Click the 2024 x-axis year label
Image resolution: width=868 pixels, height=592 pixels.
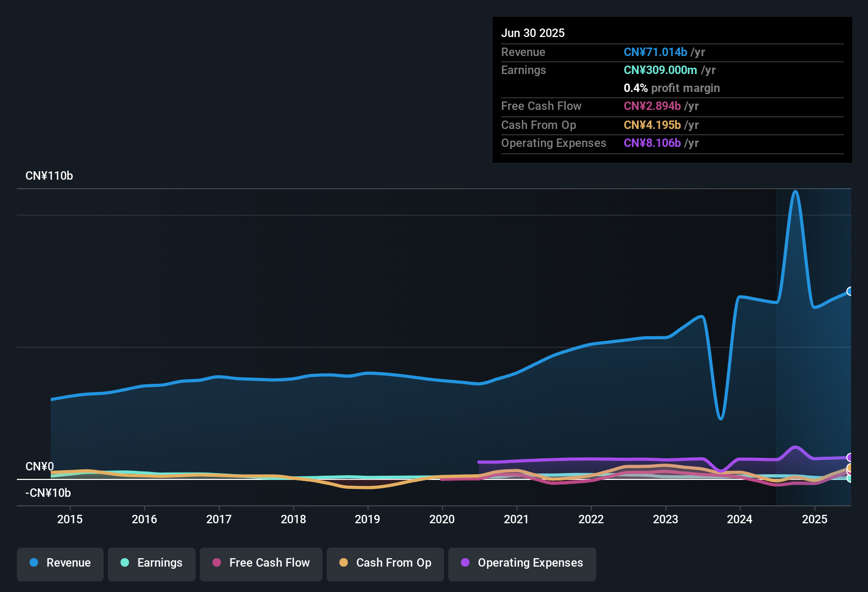(740, 519)
